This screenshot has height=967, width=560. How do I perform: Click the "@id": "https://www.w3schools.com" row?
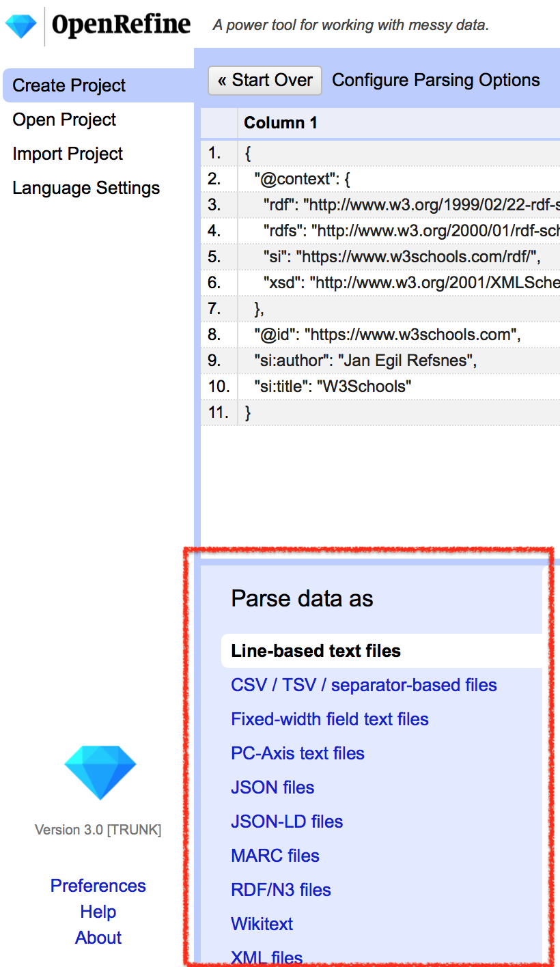click(x=380, y=335)
